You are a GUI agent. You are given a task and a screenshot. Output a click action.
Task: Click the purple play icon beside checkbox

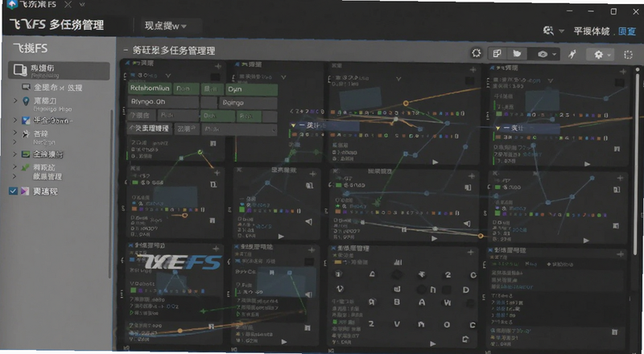[x=25, y=191]
